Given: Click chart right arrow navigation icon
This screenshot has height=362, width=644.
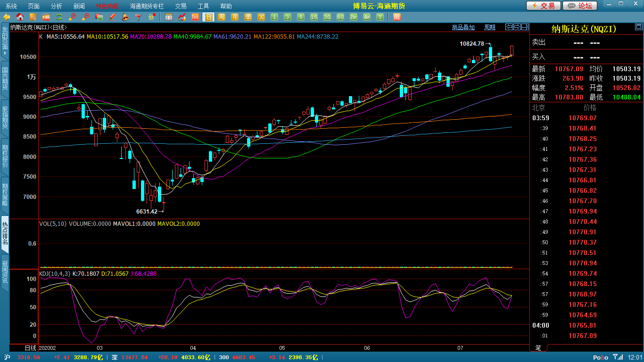Looking at the screenshot, I should (x=517, y=27).
